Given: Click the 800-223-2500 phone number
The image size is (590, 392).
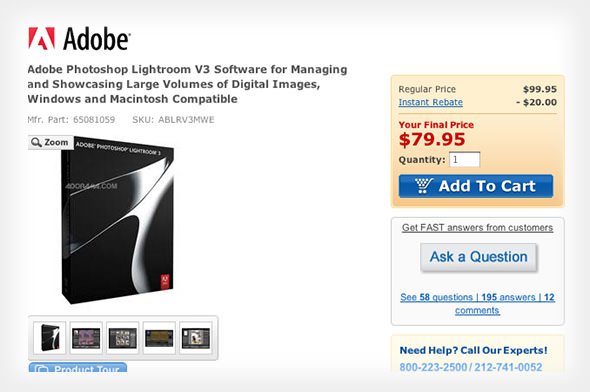Looking at the screenshot, I should [433, 367].
